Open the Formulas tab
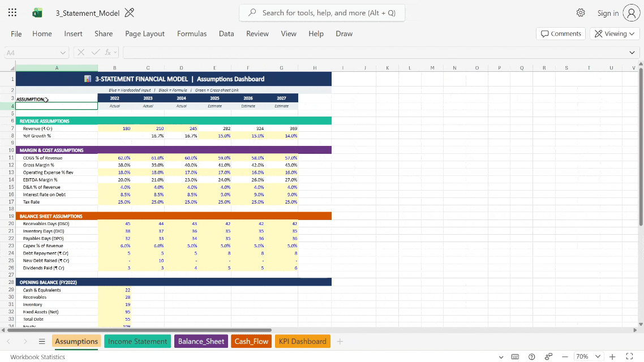 [x=192, y=34]
